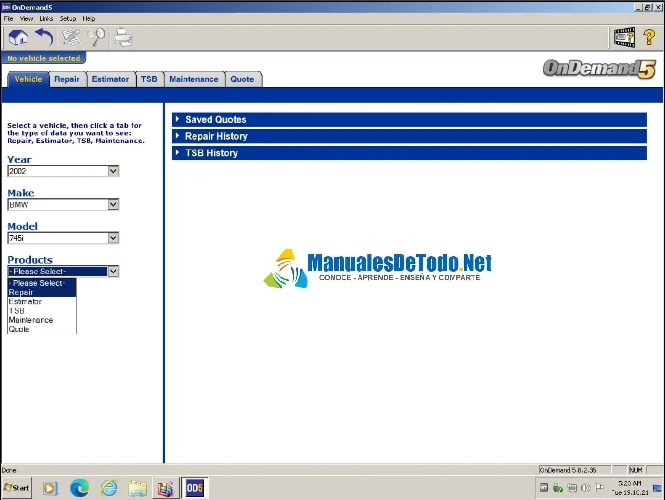Open the Year dropdown

coord(113,171)
